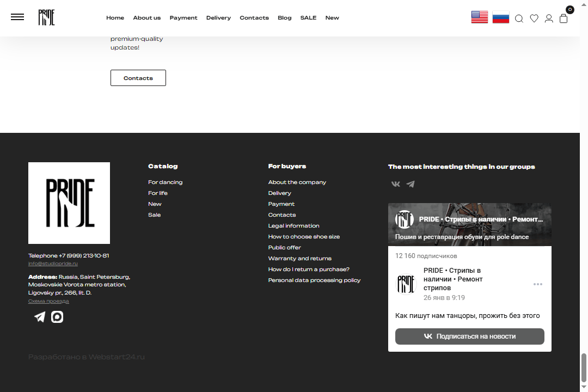The image size is (588, 392).
Task: Click the Подписаться на новости button
Action: [x=469, y=336]
